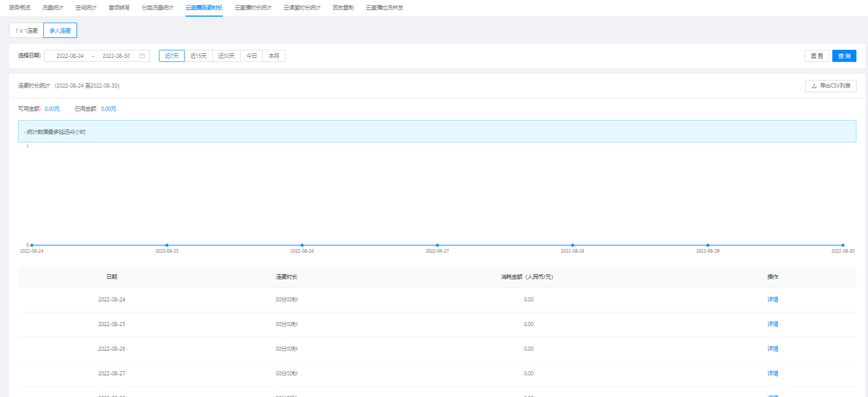Open the calendar icon in date picker
Viewport: 868px width, 397px height.
tap(142, 56)
